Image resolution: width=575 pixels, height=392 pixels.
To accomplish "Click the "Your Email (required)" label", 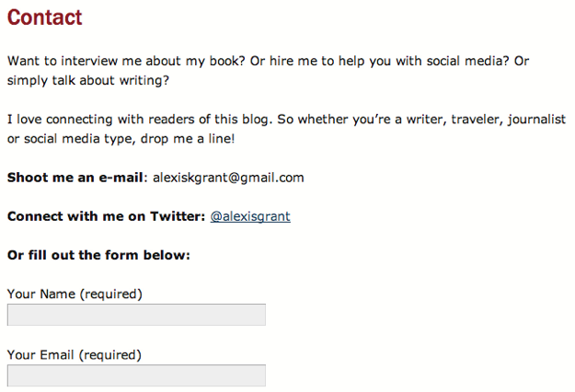I will click(x=75, y=354).
